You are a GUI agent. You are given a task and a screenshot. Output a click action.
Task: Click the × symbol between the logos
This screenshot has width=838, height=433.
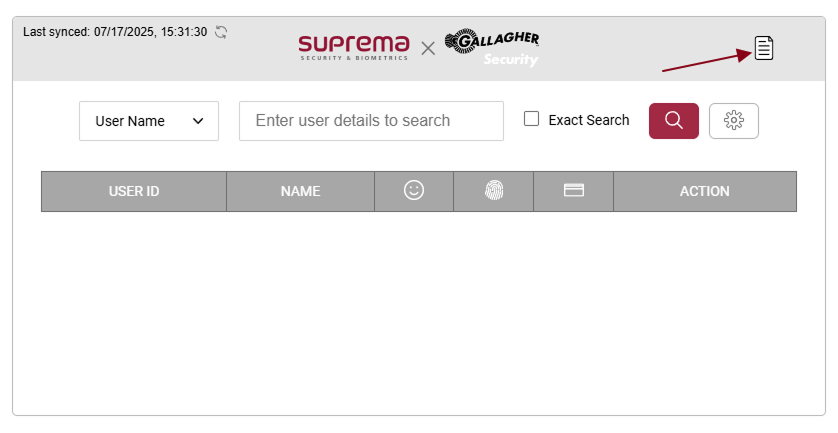pyautogui.click(x=428, y=48)
